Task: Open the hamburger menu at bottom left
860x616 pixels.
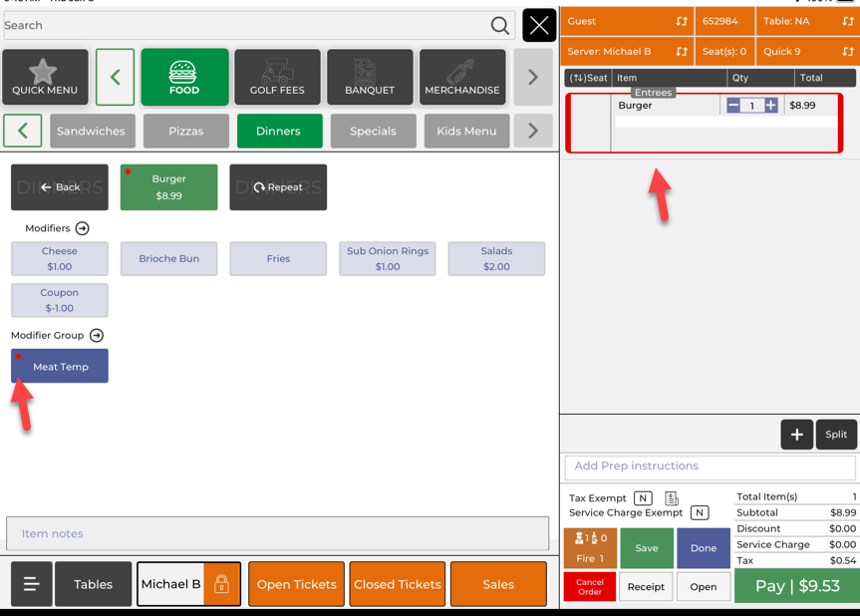Action: coord(32,585)
